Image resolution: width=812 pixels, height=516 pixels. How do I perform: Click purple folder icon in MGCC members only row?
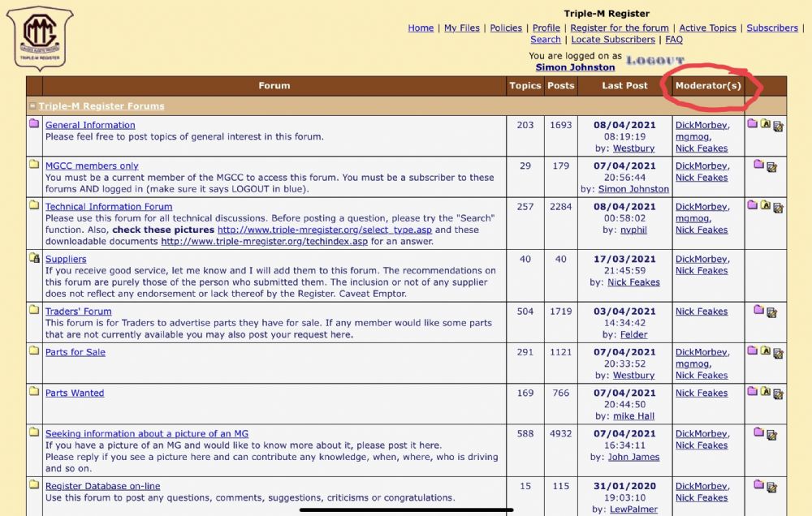coord(758,165)
